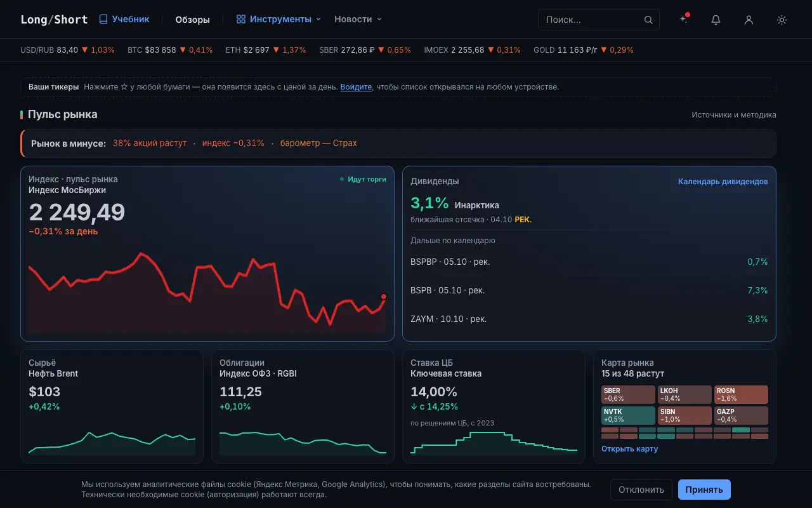The width and height of the screenshot is (812, 508).
Task: Open the BSPB · 05.10 dividend row
Action: coord(589,290)
